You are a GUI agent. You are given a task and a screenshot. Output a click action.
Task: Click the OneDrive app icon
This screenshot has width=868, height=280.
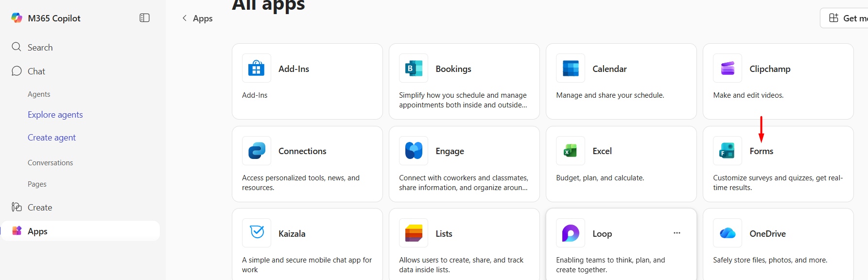[x=727, y=233]
